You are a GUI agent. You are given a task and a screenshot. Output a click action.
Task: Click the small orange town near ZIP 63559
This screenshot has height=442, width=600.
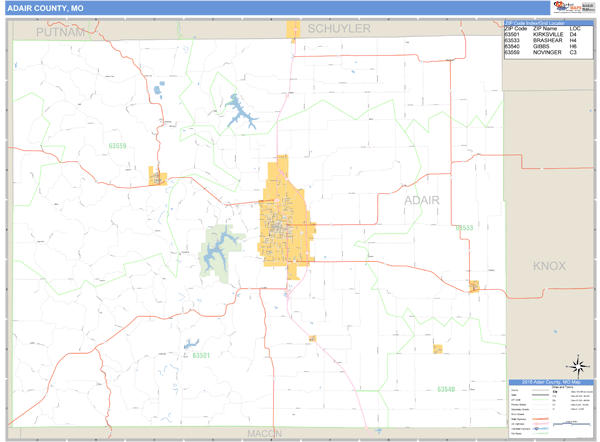tap(157, 177)
